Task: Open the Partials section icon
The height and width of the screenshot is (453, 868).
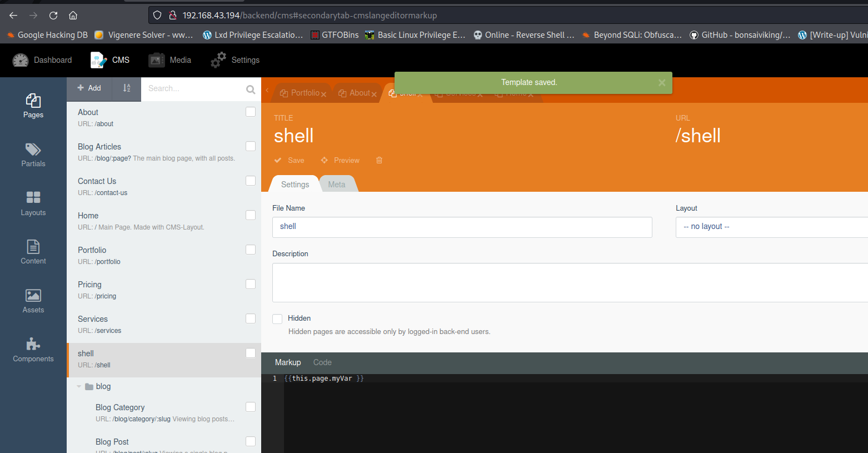Action: coord(33,155)
